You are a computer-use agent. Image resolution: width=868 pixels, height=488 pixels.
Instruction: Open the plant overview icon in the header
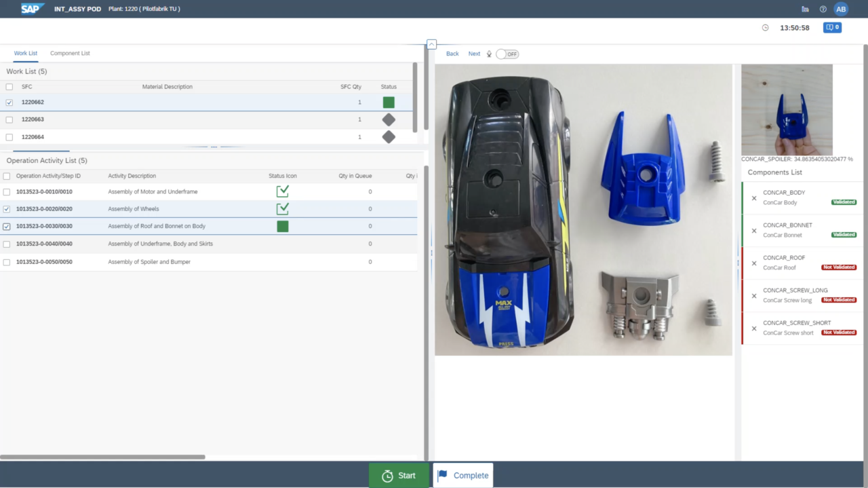[x=805, y=9]
